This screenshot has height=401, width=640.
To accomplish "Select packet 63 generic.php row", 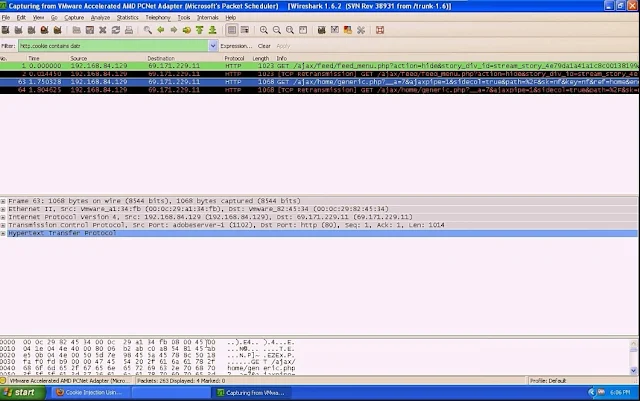I will (320, 82).
